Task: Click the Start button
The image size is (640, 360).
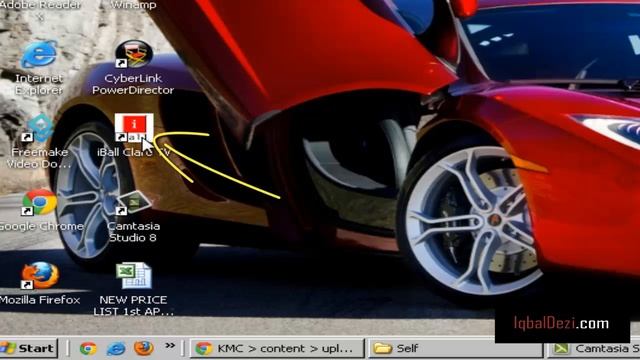Action: 28,348
